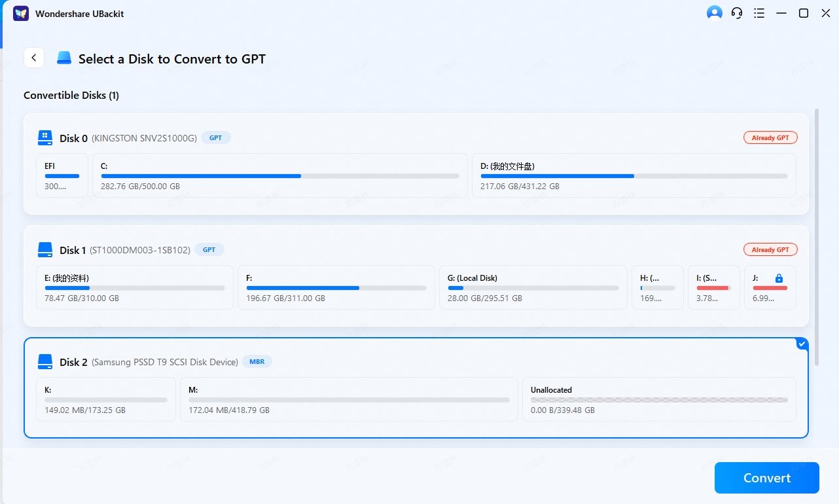Click the GPT tag next to Disk 1
Image resolution: width=839 pixels, height=504 pixels.
pyautogui.click(x=209, y=249)
